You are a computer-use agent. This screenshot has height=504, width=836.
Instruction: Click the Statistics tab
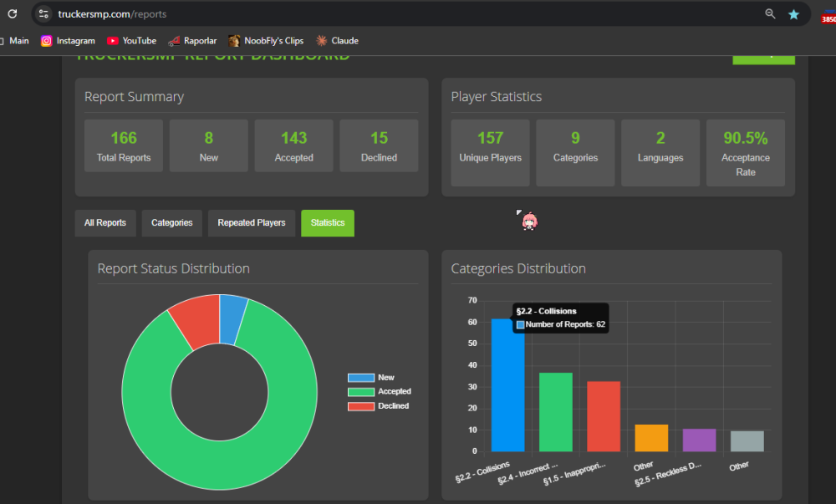[x=328, y=223]
